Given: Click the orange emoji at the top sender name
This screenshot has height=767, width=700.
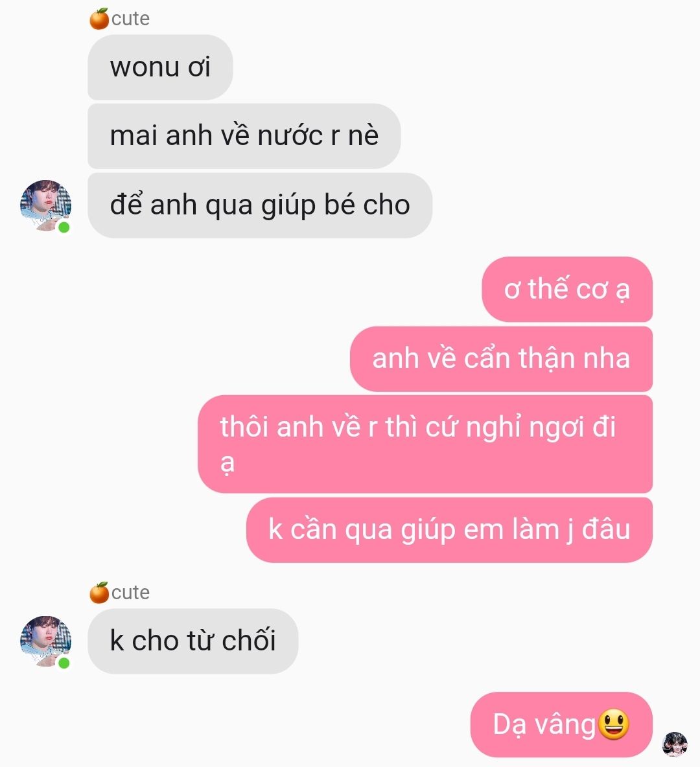Looking at the screenshot, I should 99,19.
